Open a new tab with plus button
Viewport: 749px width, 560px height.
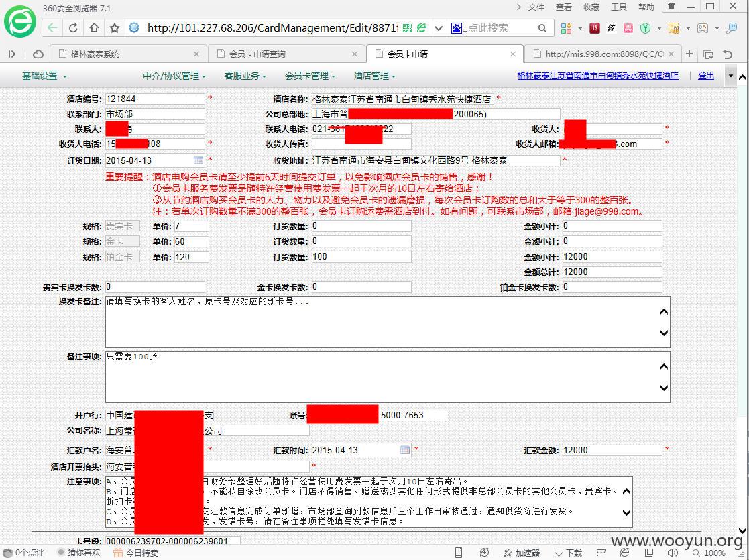click(x=689, y=54)
